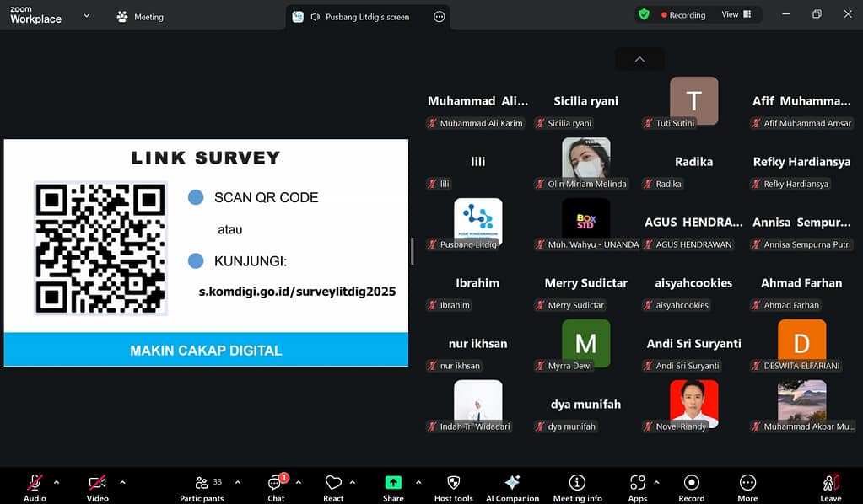Open the Chat panel
The image size is (863, 504).
(x=276, y=486)
